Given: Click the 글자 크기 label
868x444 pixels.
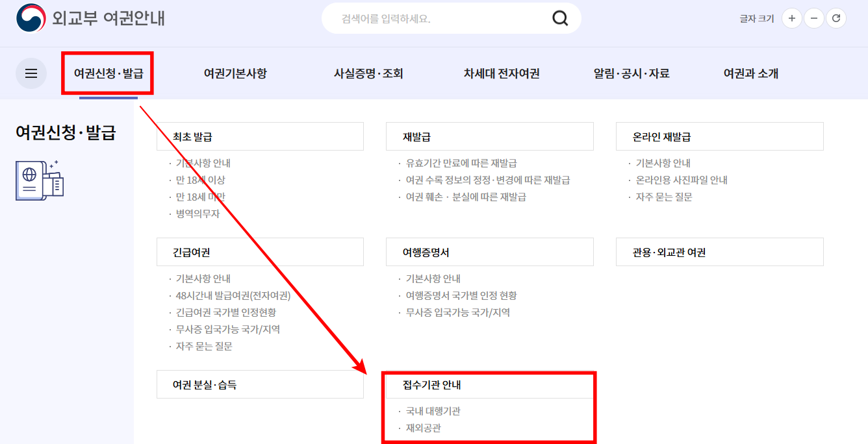Looking at the screenshot, I should tap(757, 19).
